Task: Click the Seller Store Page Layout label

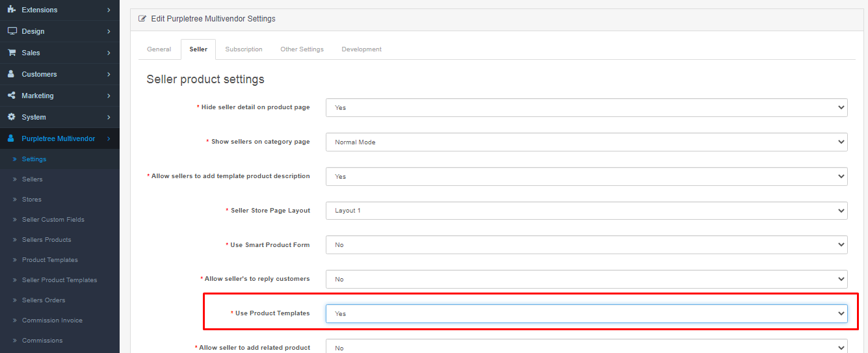Action: 270,211
